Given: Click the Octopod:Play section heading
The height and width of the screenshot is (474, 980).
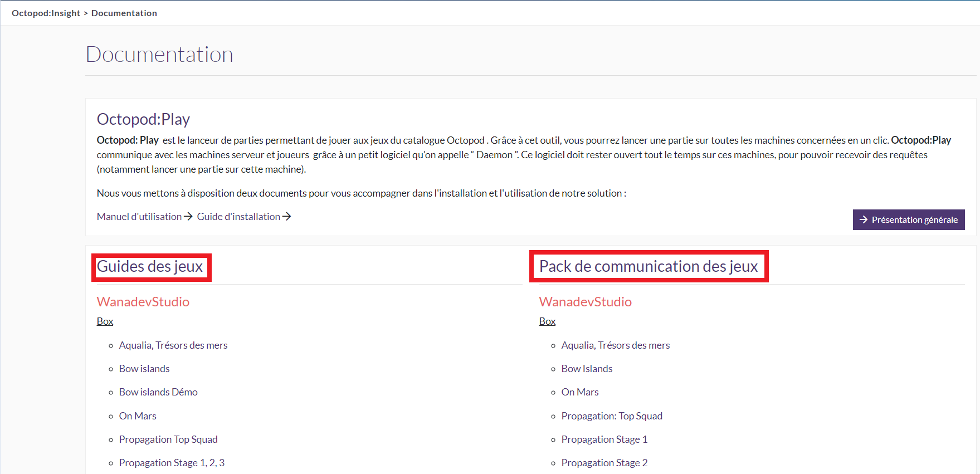Looking at the screenshot, I should (143, 119).
